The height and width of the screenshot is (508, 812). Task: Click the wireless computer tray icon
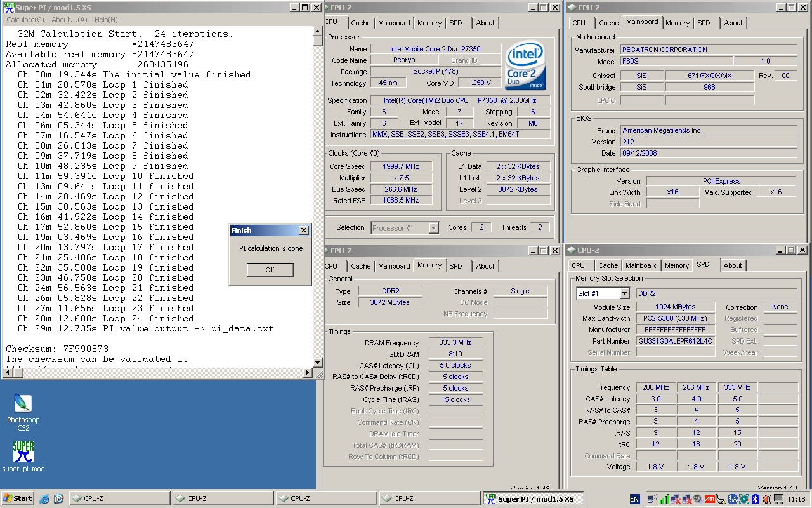point(652,498)
